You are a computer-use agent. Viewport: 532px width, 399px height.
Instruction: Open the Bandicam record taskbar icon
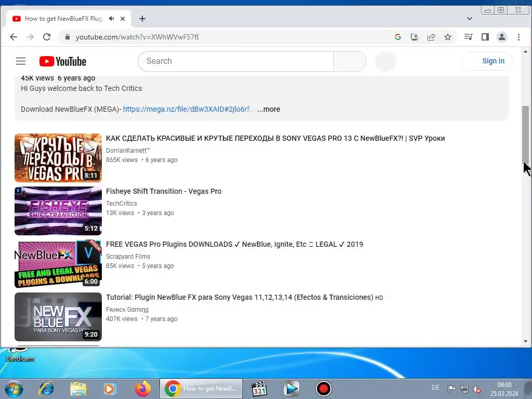pyautogui.click(x=323, y=389)
